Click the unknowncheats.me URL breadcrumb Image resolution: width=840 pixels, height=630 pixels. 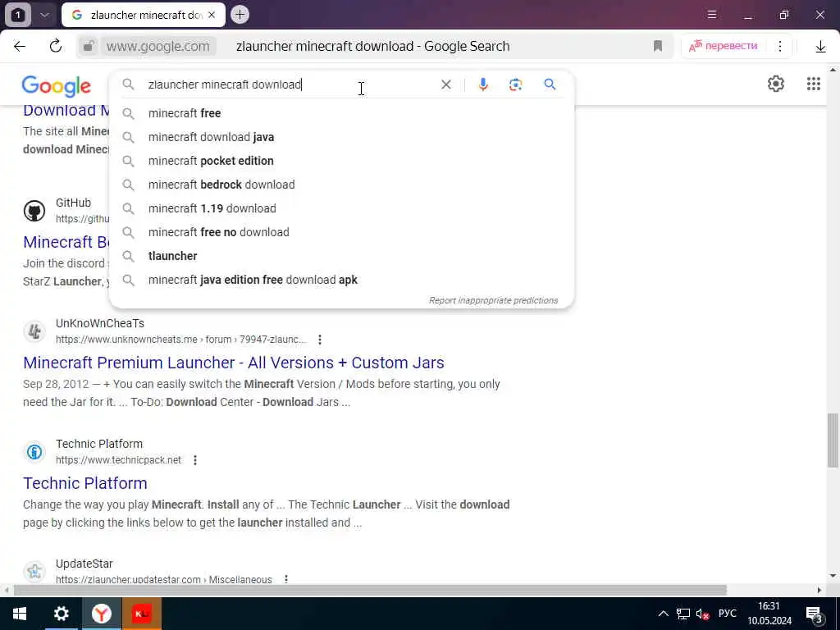[x=181, y=340]
